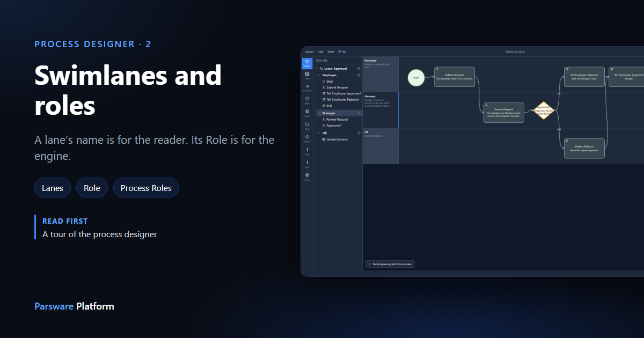Click the 'BPMS Designer' title text
The width and height of the screenshot is (644, 338).
click(515, 52)
